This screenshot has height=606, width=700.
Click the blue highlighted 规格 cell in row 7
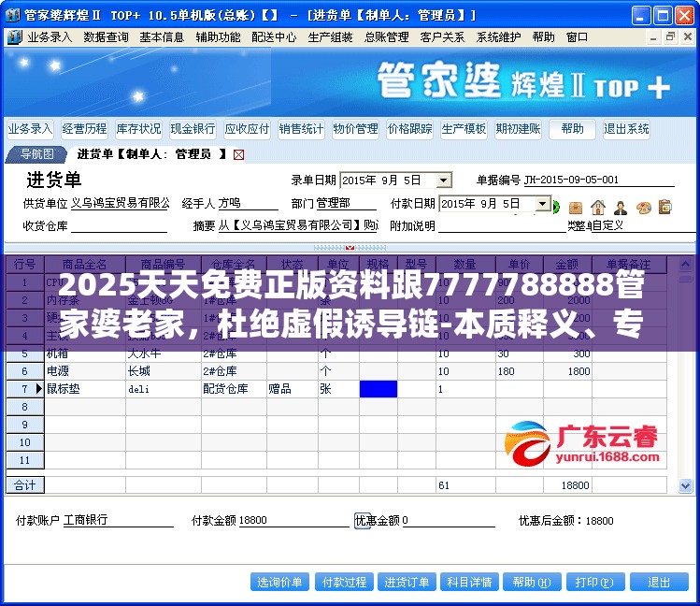click(x=379, y=389)
